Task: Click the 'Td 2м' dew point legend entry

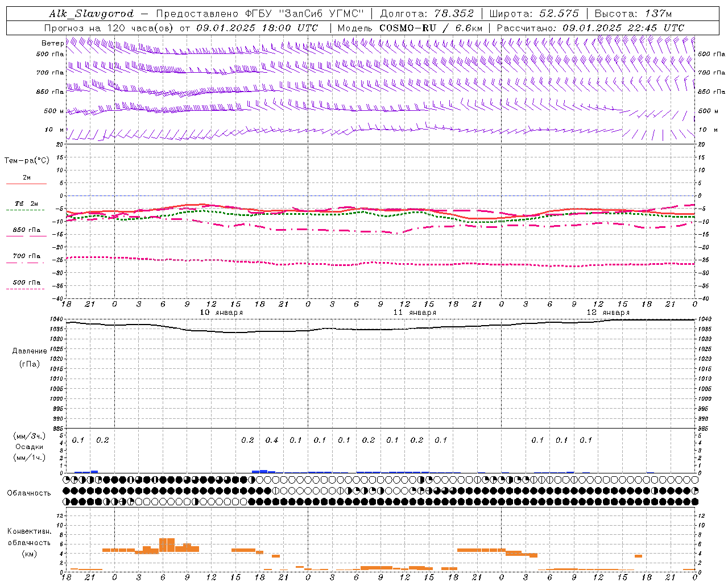Action: [x=27, y=203]
